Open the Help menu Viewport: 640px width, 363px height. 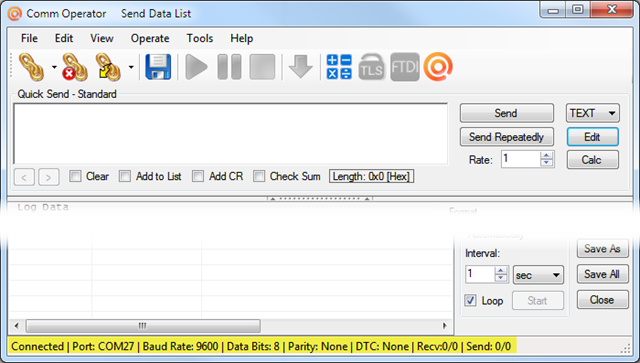click(242, 38)
